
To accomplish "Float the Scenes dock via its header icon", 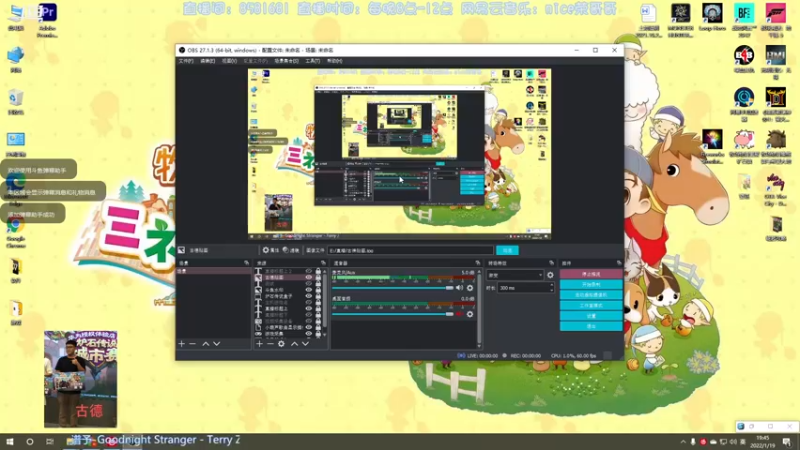I will pos(246,263).
